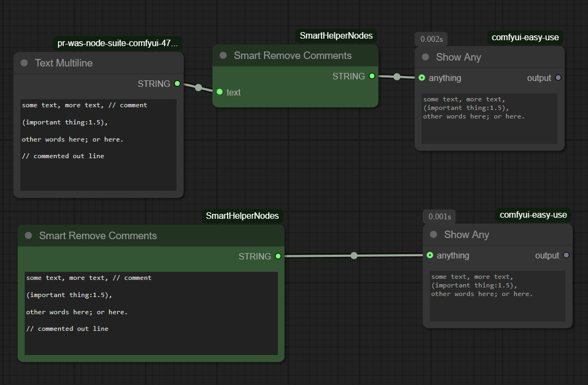
Task: Click the comfyui-easy-use badge on lower Show Any
Action: [x=533, y=215]
